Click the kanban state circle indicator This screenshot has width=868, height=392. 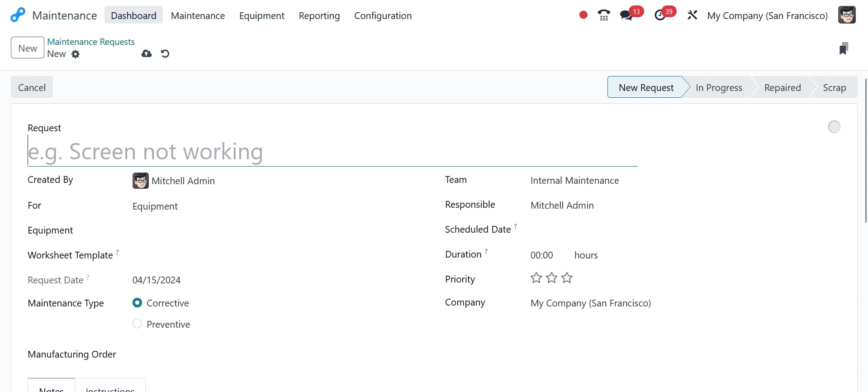(834, 127)
